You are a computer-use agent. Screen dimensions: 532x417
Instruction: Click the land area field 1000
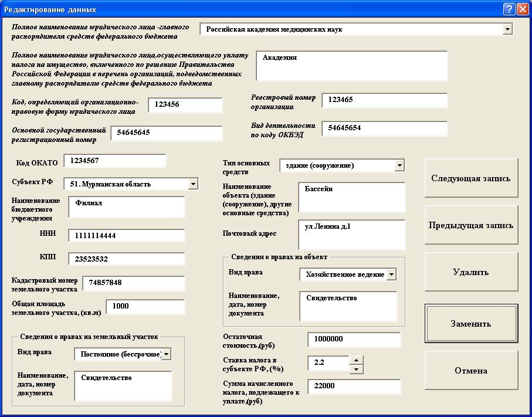145,307
